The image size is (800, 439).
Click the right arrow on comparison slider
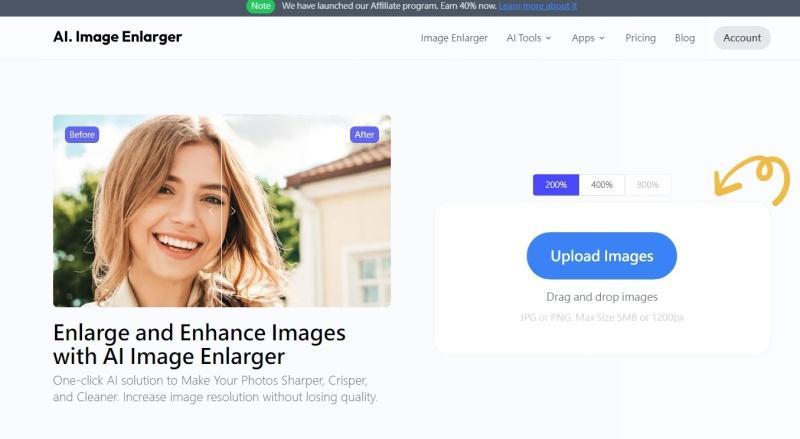coord(233,211)
